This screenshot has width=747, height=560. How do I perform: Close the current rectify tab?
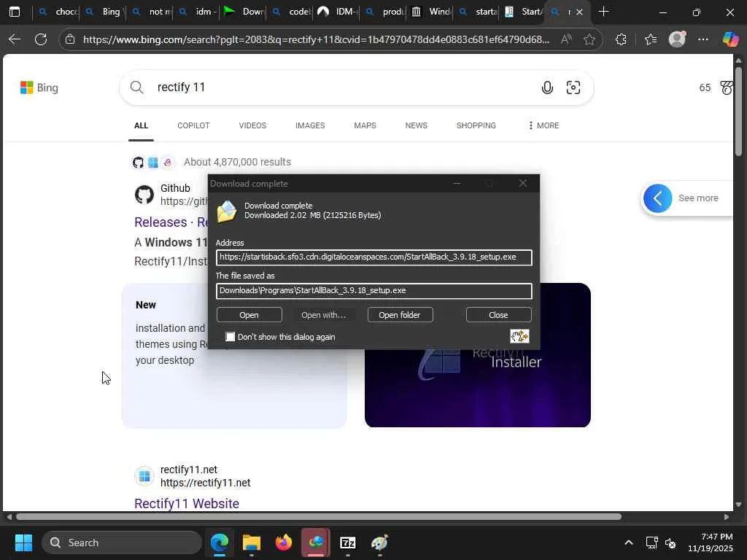[x=579, y=12]
